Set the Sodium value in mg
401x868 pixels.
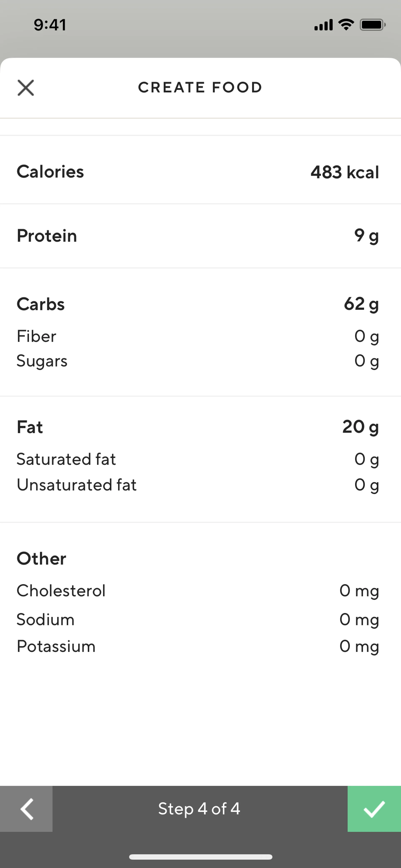click(359, 619)
